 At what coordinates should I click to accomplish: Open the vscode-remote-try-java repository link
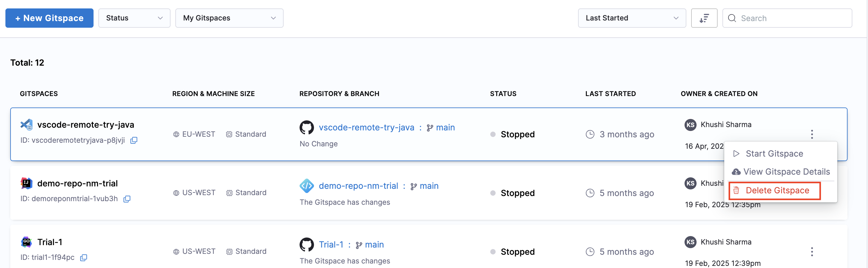(x=366, y=128)
